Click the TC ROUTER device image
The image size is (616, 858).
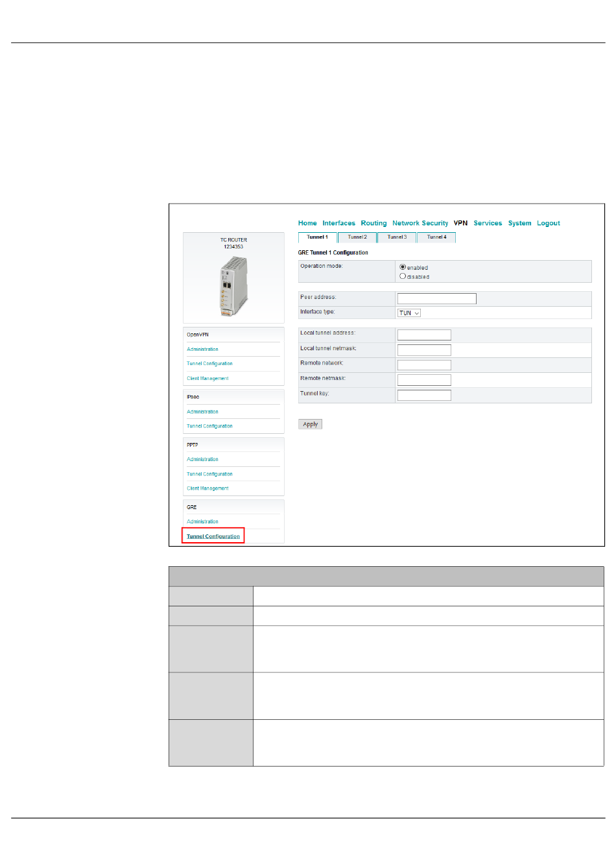233,285
